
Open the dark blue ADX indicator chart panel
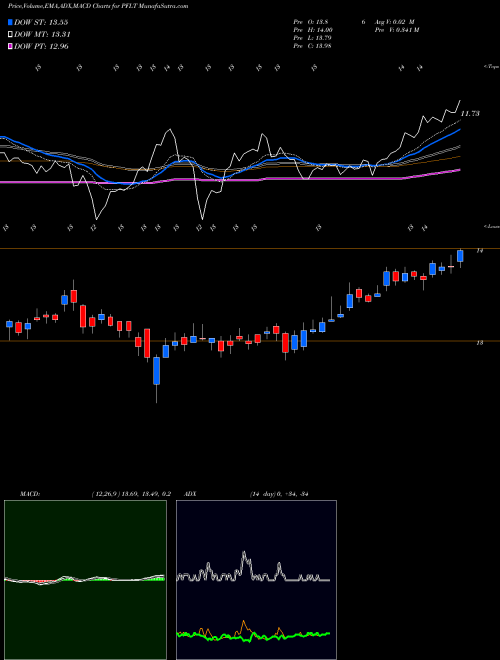[x=256, y=580]
